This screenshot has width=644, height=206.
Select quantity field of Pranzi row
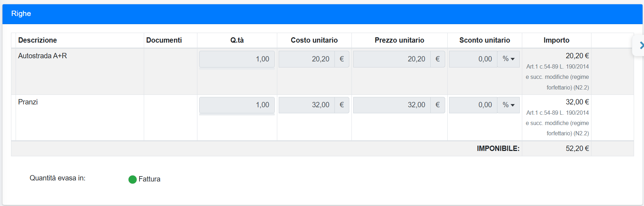pos(237,105)
